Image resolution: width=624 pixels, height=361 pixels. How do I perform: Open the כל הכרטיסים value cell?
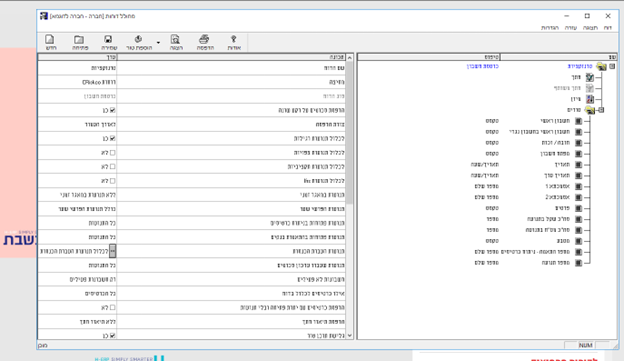pos(77,294)
